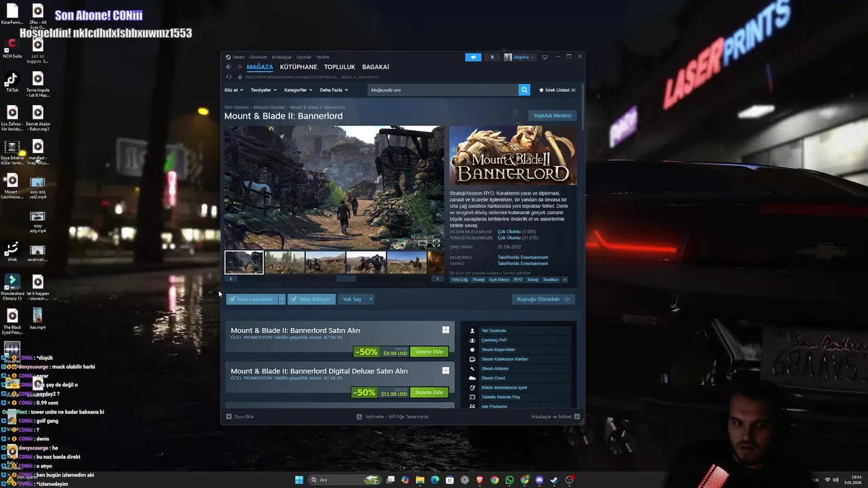The image size is (868, 488).
Task: Click the Aksiyon Oyunları breadcrumb
Action: (x=269, y=107)
